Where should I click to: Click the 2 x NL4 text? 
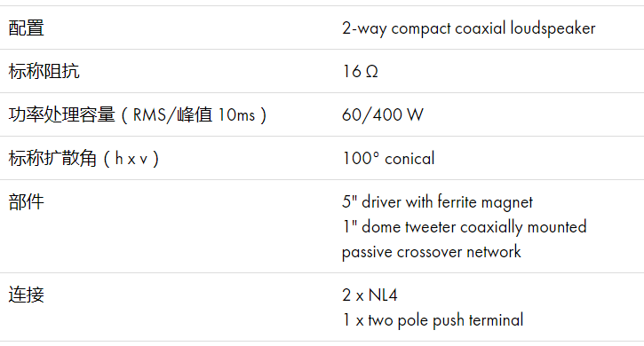pyautogui.click(x=370, y=295)
